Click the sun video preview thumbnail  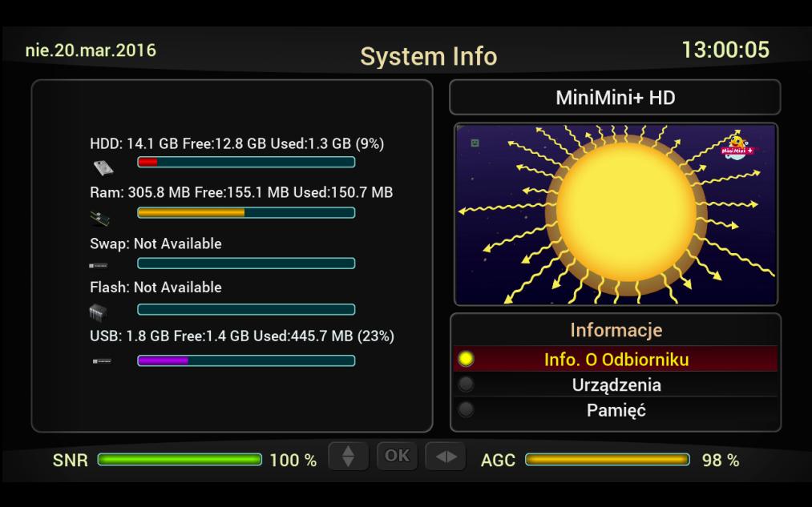615,215
